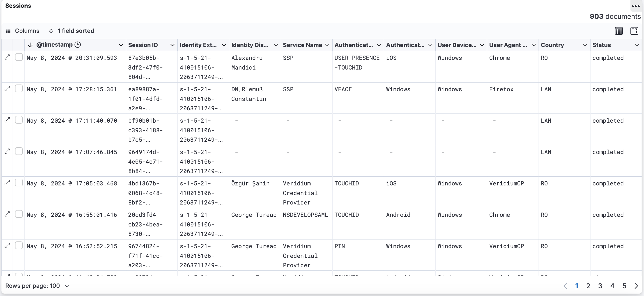Expand the row for session ea89887a

[x=7, y=89]
